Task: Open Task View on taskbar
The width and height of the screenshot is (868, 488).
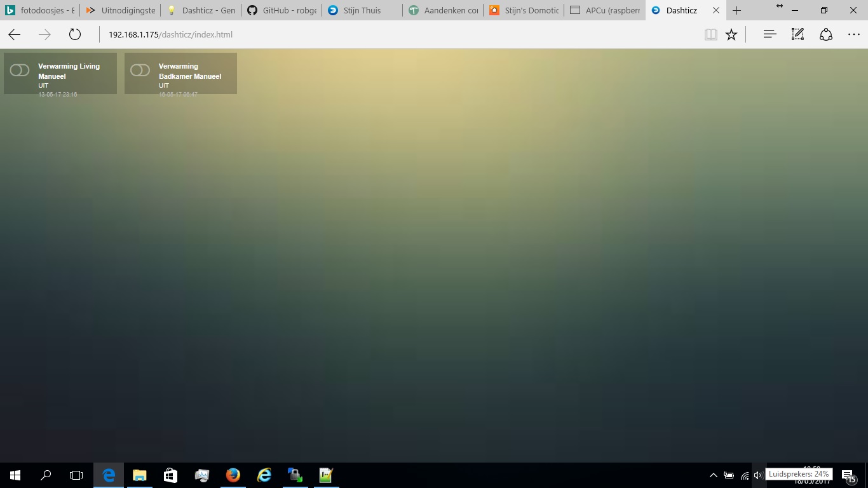Action: point(76,475)
